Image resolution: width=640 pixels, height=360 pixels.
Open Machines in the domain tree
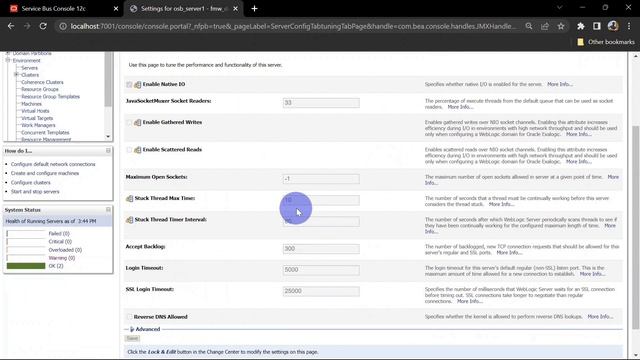(x=31, y=104)
